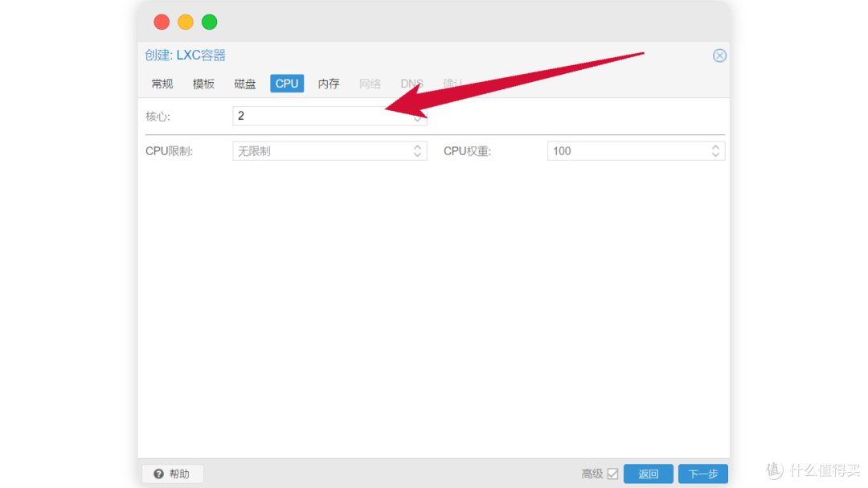Click the yellow macOS minimize button
The width and height of the screenshot is (868, 488).
[186, 23]
